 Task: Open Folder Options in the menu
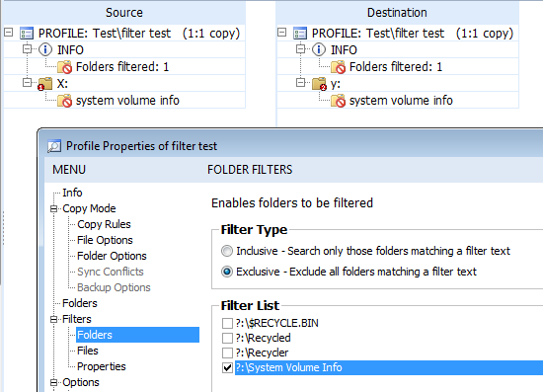[112, 256]
